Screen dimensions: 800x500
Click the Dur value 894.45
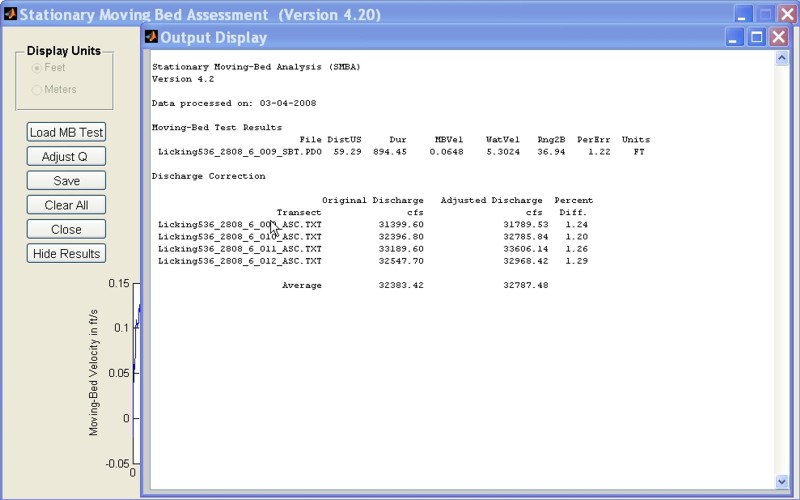point(390,152)
